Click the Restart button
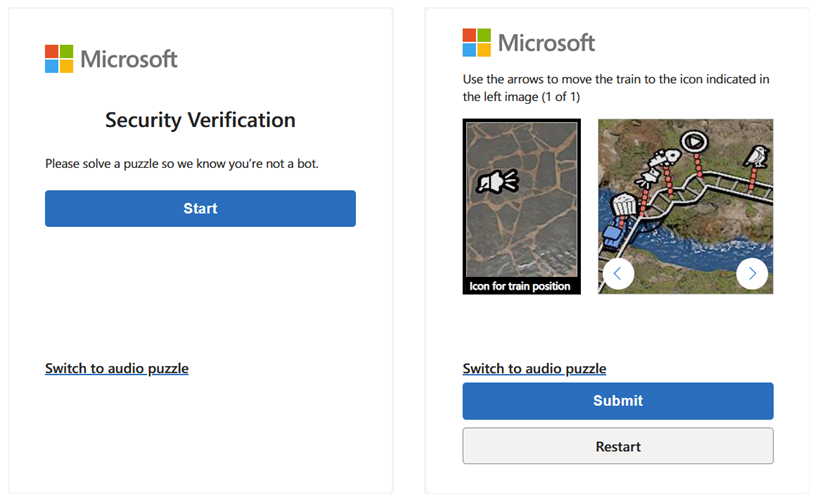Image resolution: width=817 pixels, height=501 pixels. click(x=617, y=446)
